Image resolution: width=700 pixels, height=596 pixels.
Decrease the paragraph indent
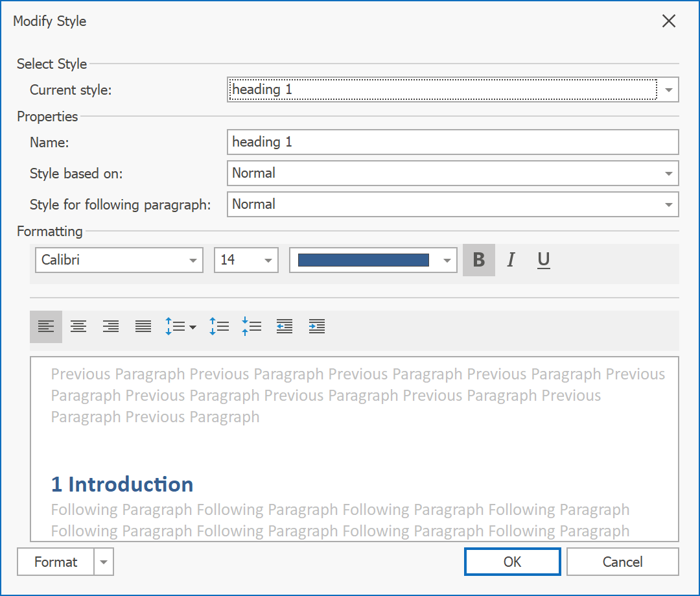tap(284, 326)
